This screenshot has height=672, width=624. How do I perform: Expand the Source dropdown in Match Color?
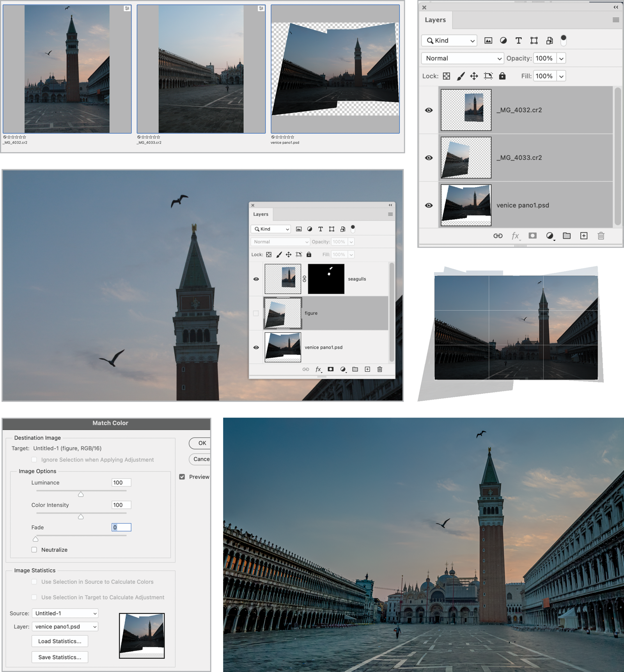tap(65, 613)
